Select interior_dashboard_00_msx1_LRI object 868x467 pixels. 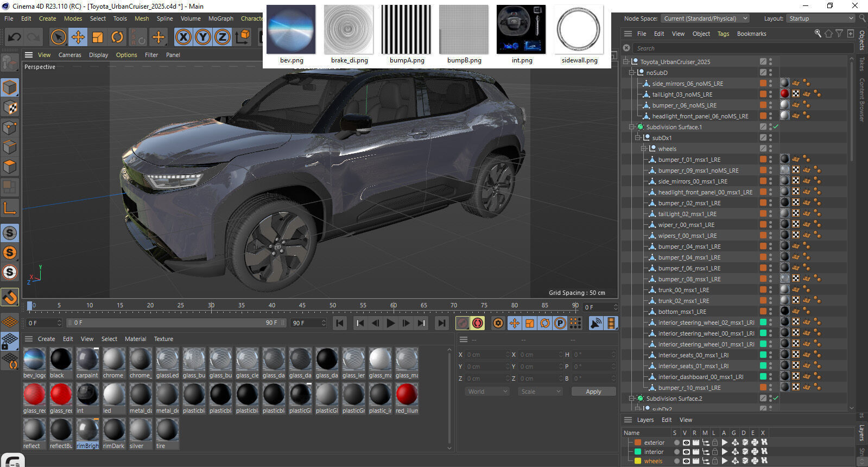(701, 376)
